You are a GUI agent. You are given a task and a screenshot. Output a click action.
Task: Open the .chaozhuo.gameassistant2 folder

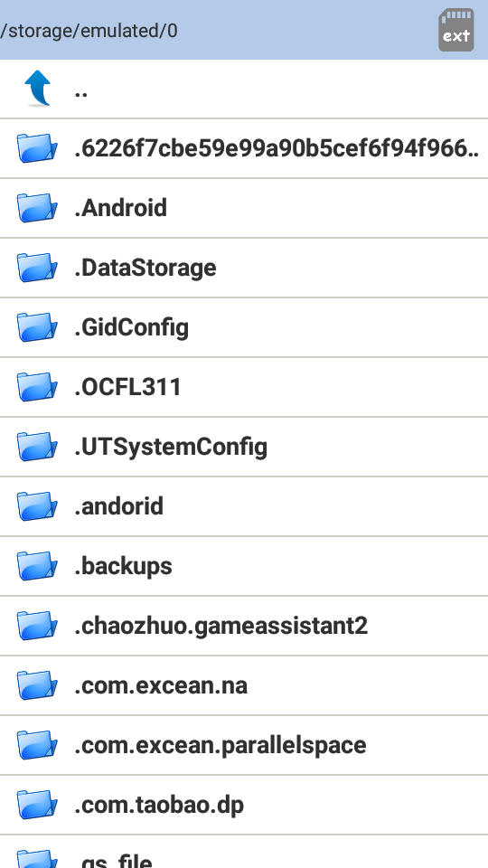click(244, 626)
